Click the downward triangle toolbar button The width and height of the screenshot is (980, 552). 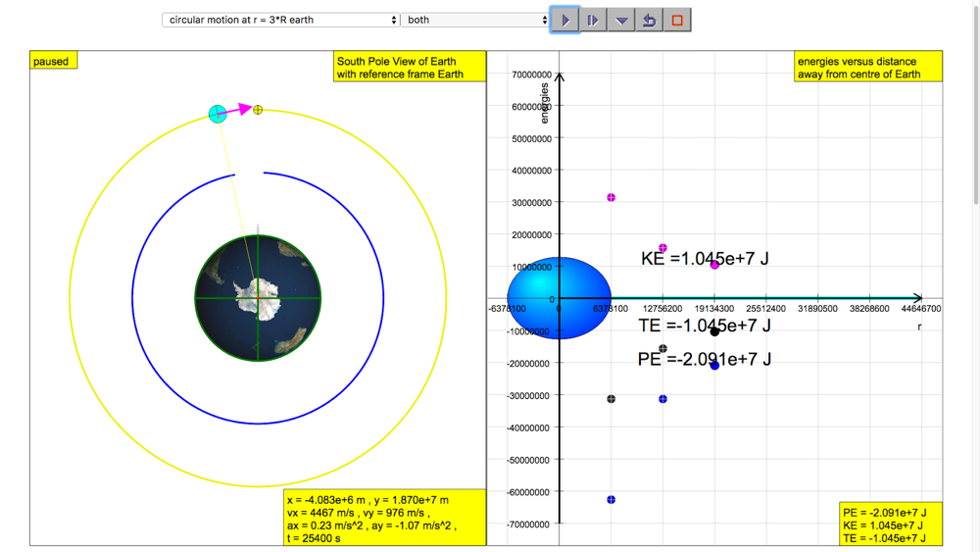(x=621, y=20)
